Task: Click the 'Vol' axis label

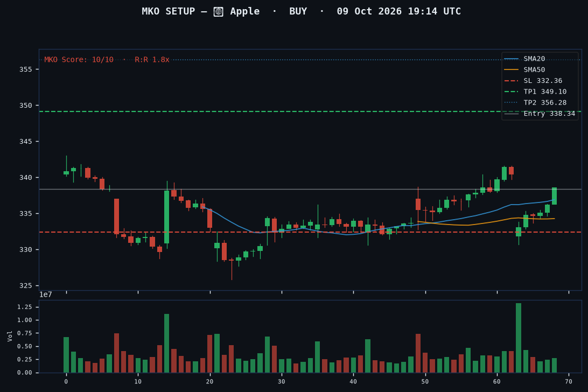Action: (x=10, y=336)
